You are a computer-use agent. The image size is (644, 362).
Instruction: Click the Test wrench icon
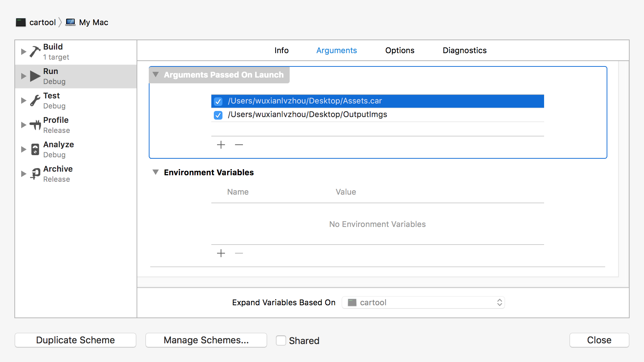35,101
